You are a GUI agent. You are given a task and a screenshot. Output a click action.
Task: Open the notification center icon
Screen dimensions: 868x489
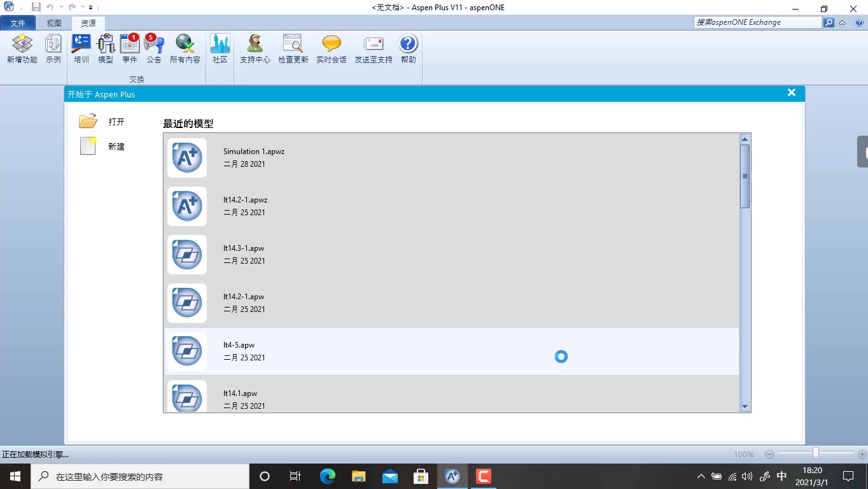click(x=848, y=476)
